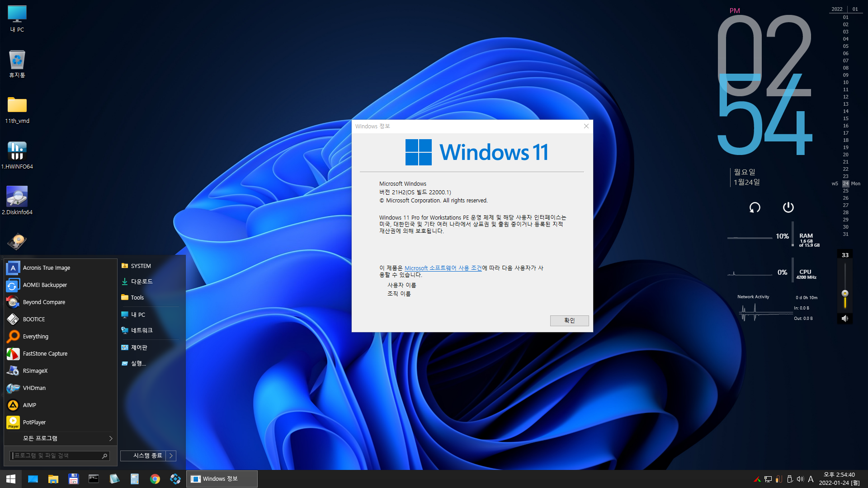The image size is (868, 488).
Task: Open the 휴지통 recycle bin icon
Action: pos(17,64)
